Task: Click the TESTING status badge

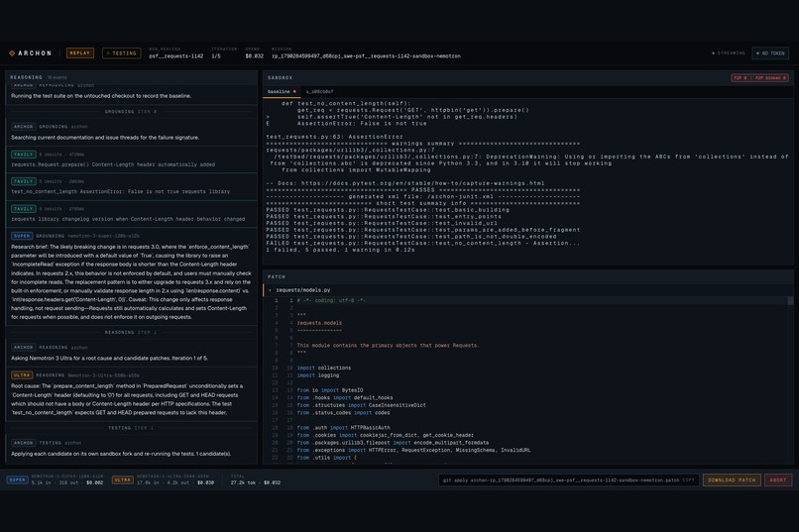Action: (122, 53)
